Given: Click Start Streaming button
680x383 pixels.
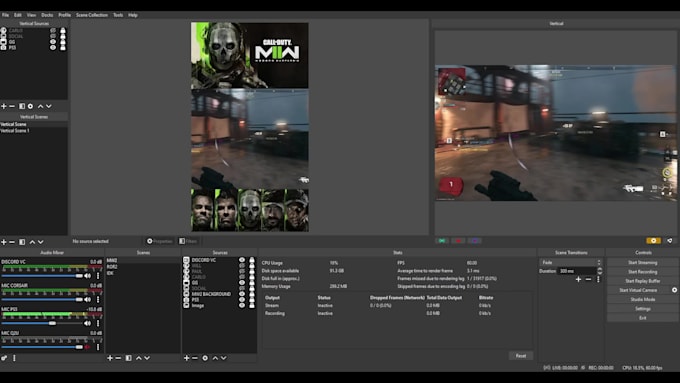Looking at the screenshot, I should tap(642, 262).
